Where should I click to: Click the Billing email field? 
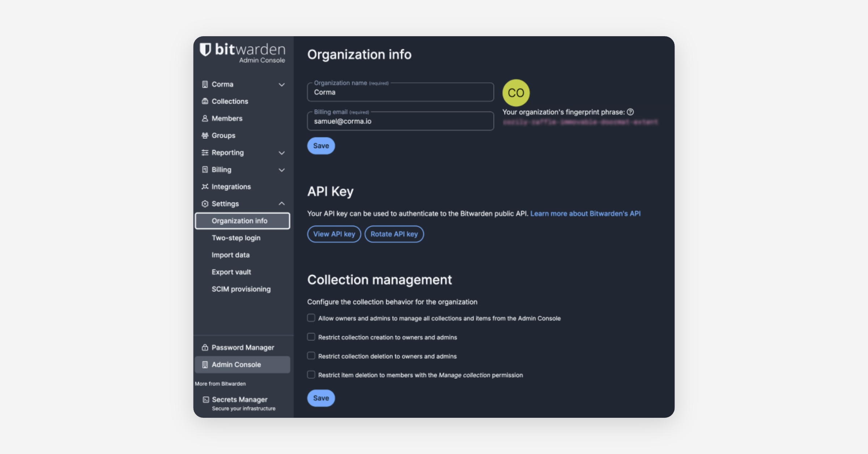click(400, 121)
